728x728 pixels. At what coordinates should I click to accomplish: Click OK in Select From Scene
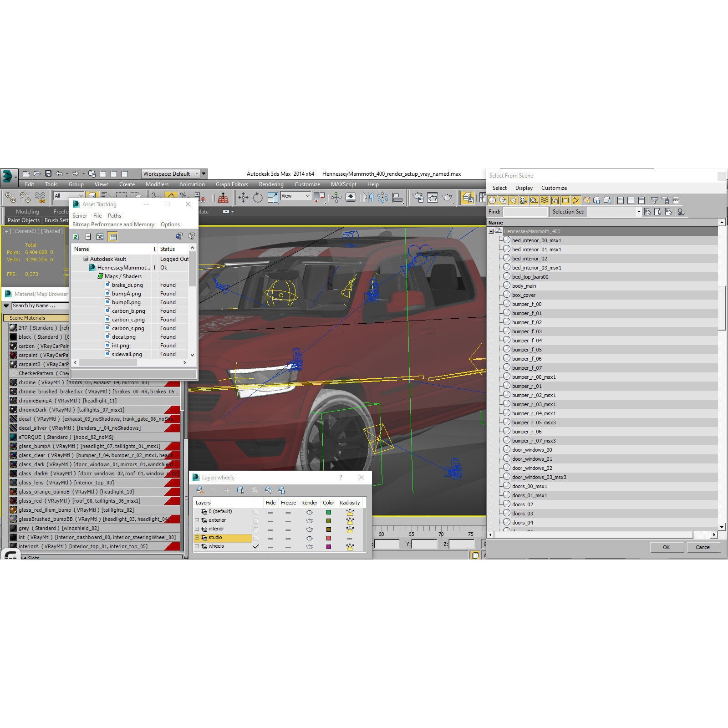tap(666, 547)
